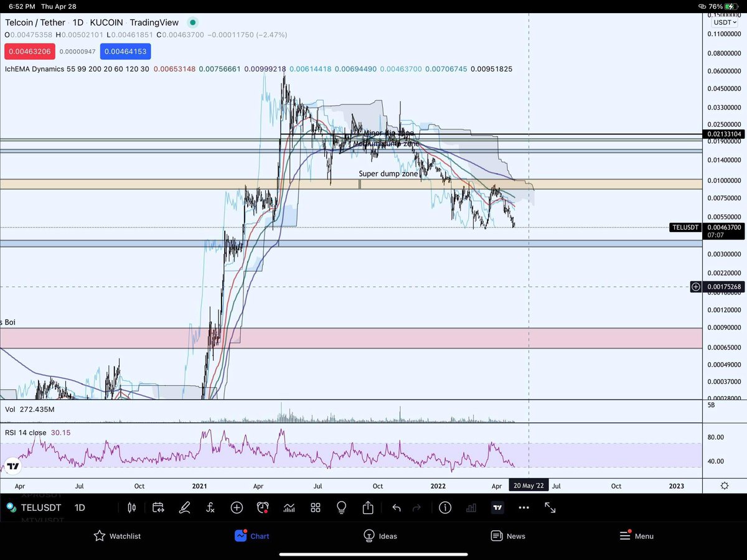The width and height of the screenshot is (747, 560).
Task: Undo the last chart action
Action: (x=396, y=508)
